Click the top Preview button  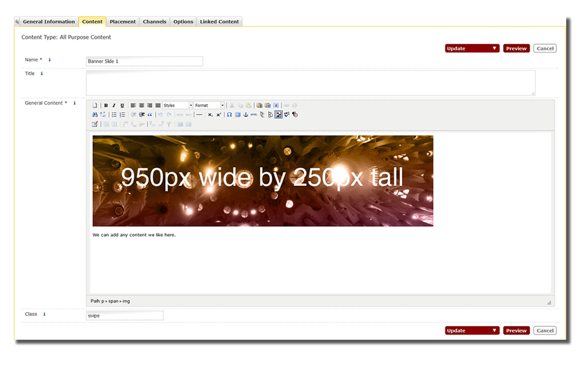[x=516, y=49]
